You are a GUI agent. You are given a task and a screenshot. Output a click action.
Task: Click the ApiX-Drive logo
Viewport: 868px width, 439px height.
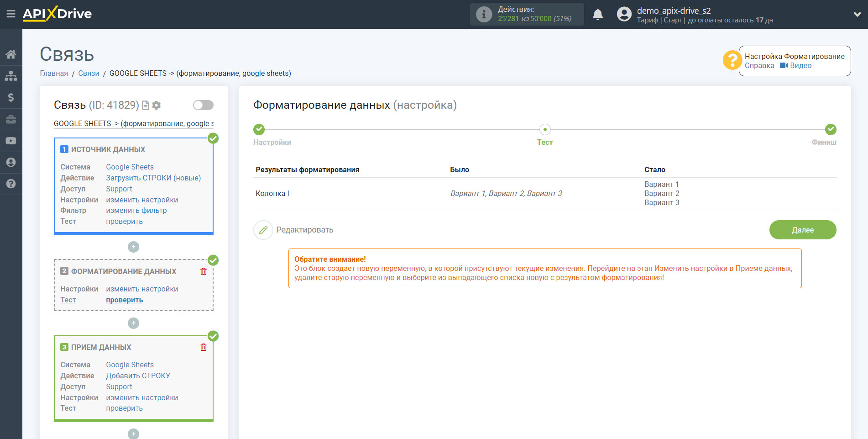tap(57, 14)
